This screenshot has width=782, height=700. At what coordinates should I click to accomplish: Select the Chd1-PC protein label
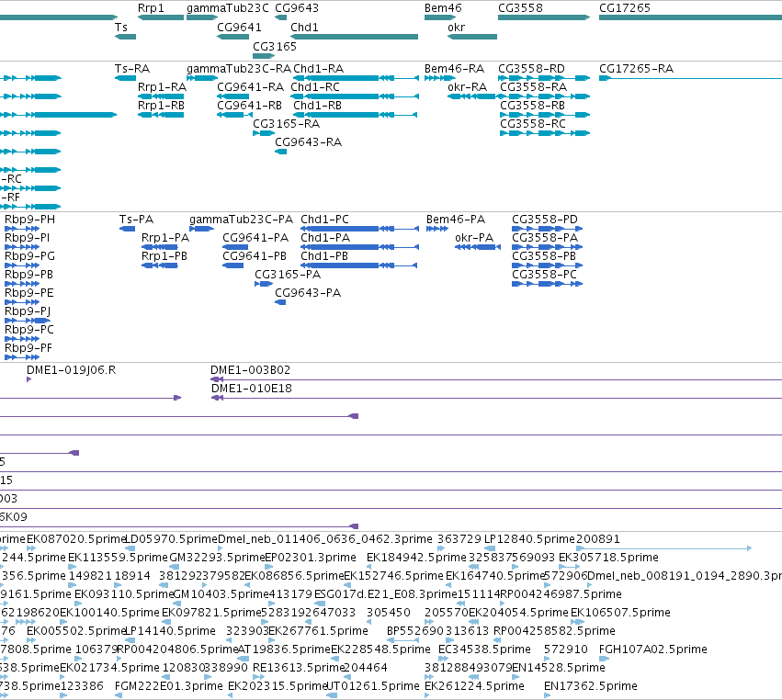point(324,220)
